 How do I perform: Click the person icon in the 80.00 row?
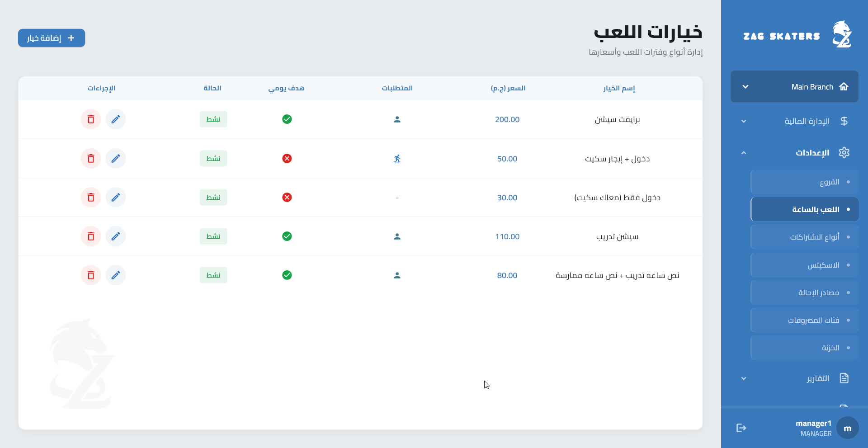(397, 275)
